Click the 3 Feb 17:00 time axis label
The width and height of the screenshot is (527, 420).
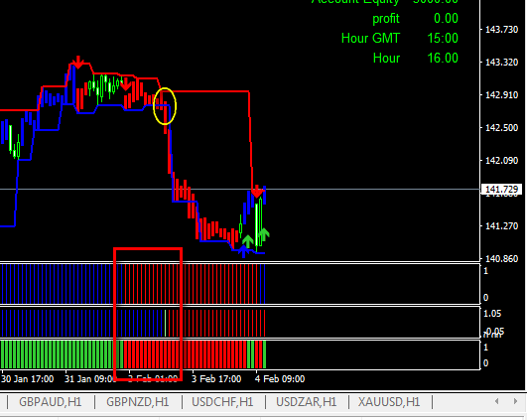216,379
